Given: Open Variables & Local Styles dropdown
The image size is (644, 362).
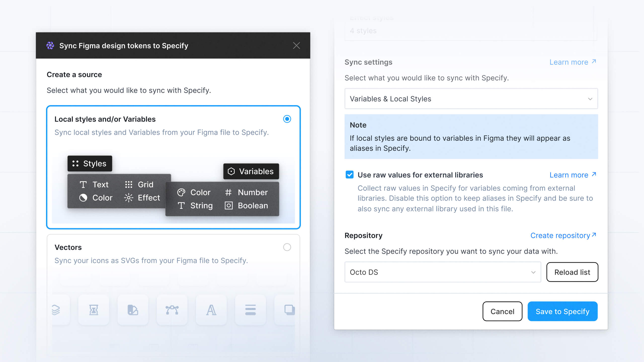Looking at the screenshot, I should pos(471,99).
